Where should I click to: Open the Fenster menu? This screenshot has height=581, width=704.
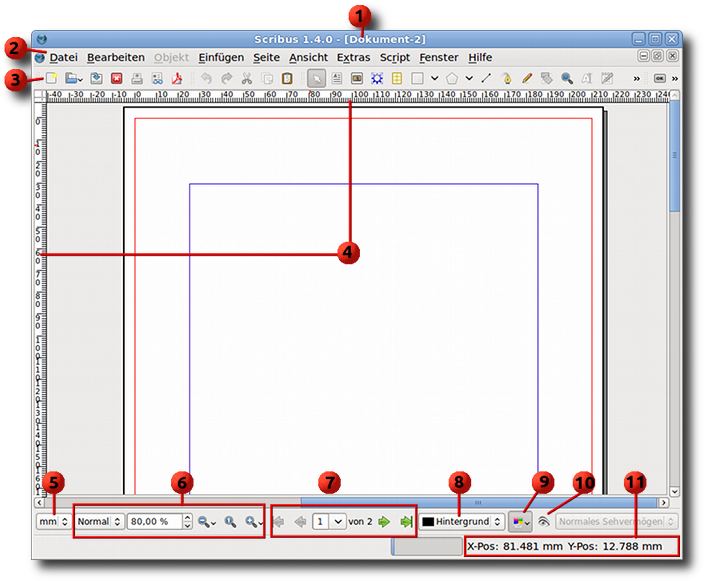click(439, 57)
